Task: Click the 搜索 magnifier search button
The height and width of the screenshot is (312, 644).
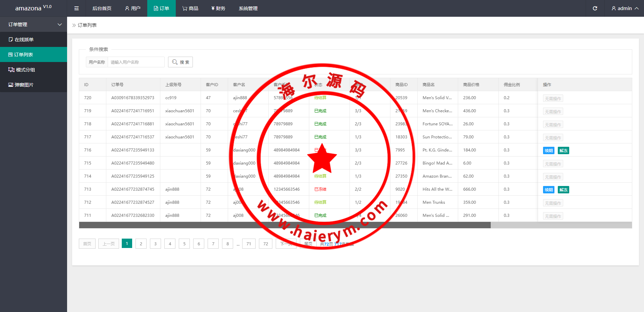Action: (180, 62)
